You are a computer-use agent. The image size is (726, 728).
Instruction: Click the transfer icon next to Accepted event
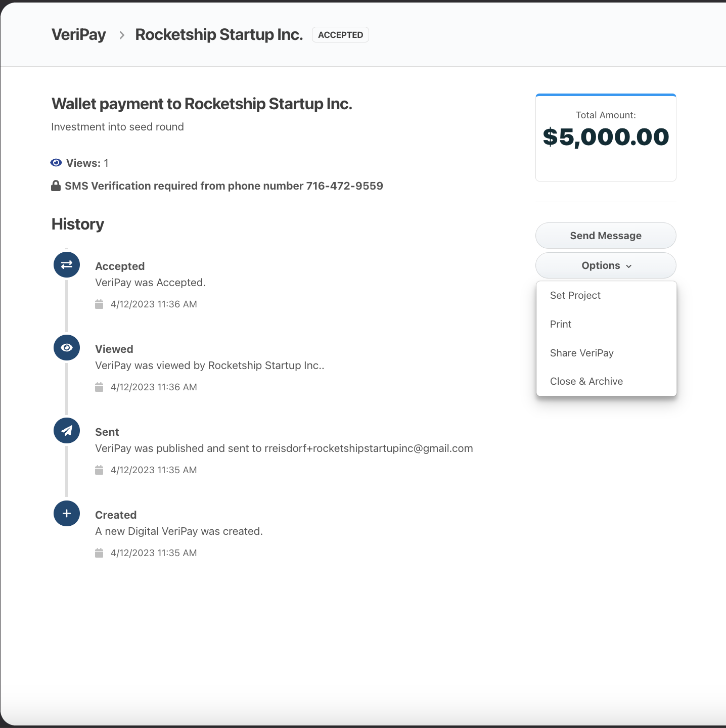66,264
